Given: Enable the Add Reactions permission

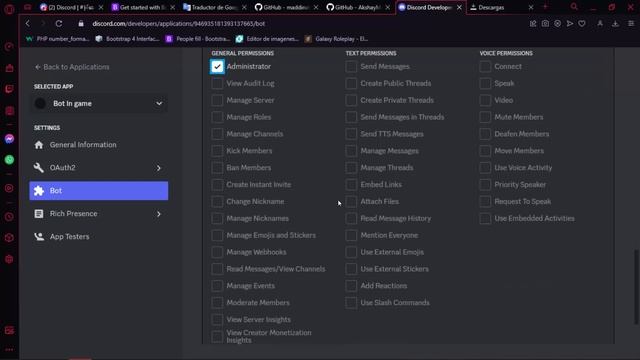Looking at the screenshot, I should pyautogui.click(x=351, y=286).
